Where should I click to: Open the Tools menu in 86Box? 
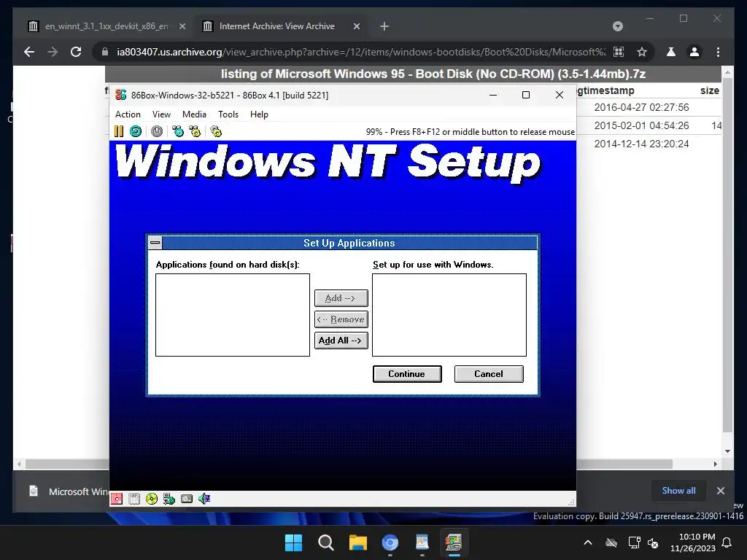click(x=228, y=114)
